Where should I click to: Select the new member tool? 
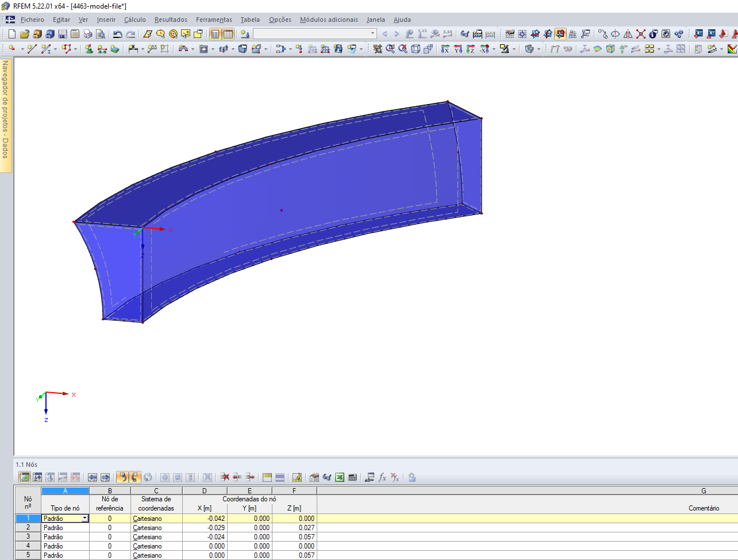46,49
